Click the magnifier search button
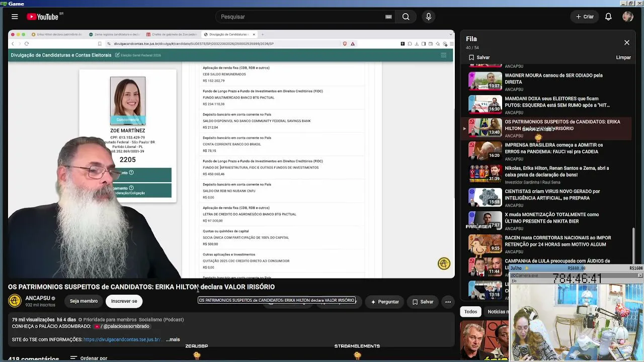Viewport: 644px width, 362px height. pos(406,17)
